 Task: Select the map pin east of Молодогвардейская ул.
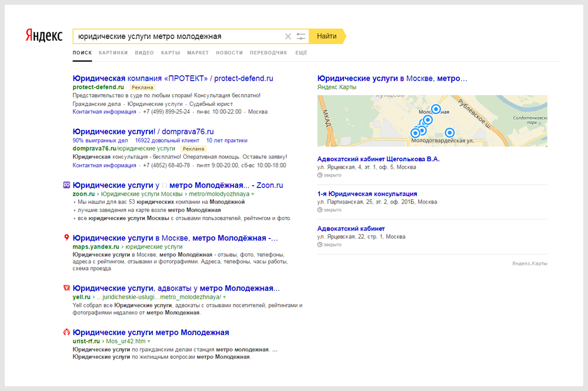450,132
